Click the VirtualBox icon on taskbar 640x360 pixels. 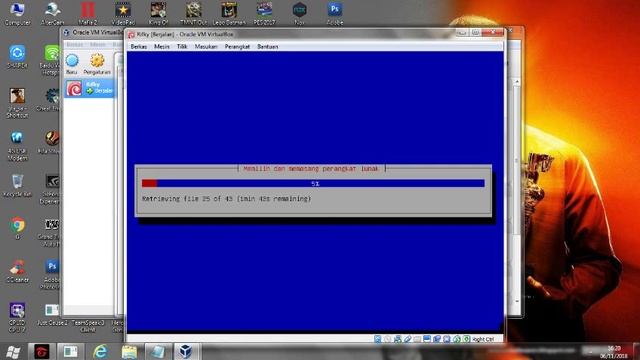[x=186, y=351]
